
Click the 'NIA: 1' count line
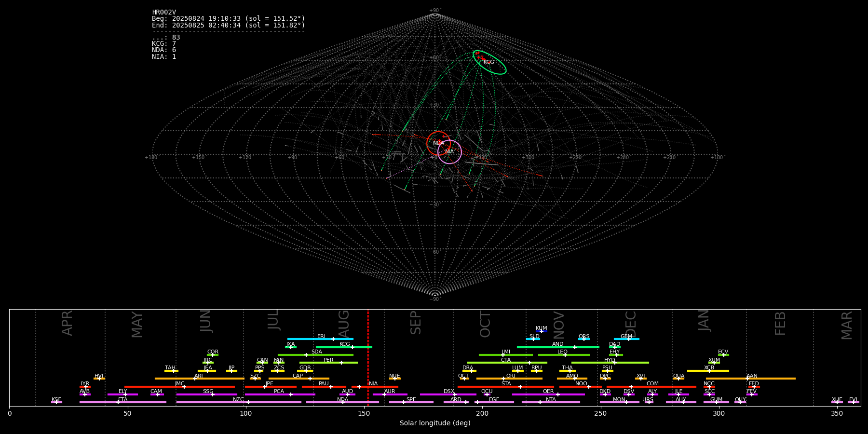pyautogui.click(x=164, y=57)
